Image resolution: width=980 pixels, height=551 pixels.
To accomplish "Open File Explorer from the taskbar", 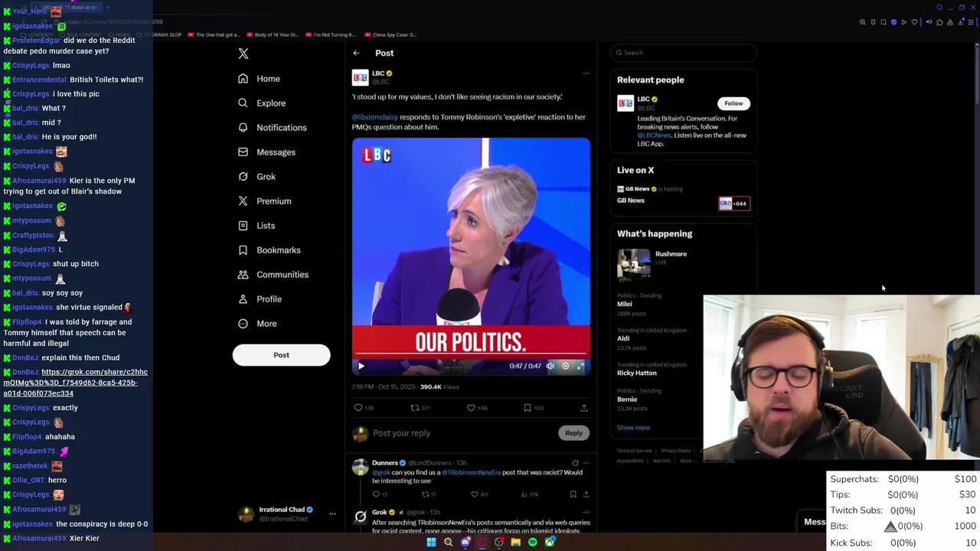I will pos(515,543).
